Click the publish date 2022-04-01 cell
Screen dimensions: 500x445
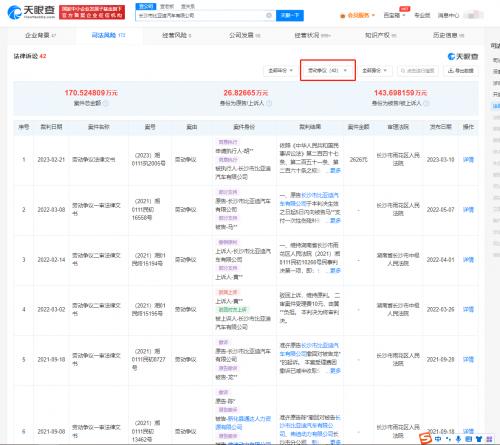point(440,260)
